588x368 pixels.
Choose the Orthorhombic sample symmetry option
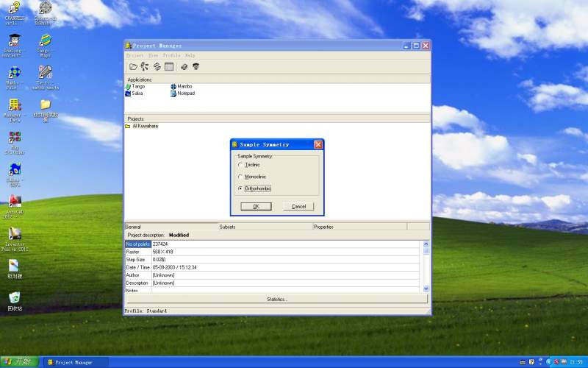coord(254,188)
